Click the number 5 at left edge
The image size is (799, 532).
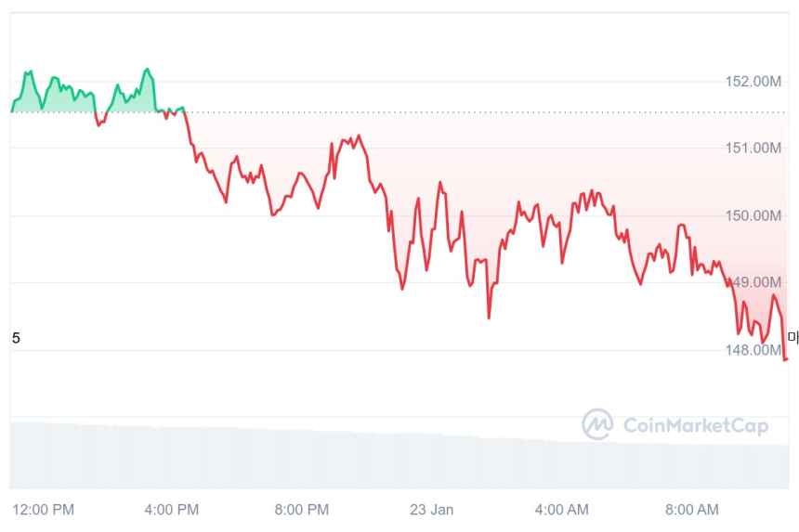16,338
